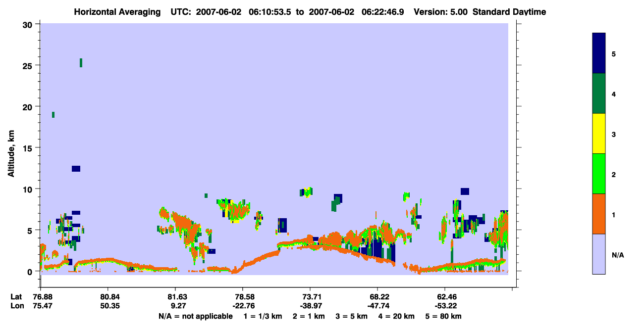
Task: Click the 30 altitude tick label
Action: [x=29, y=24]
